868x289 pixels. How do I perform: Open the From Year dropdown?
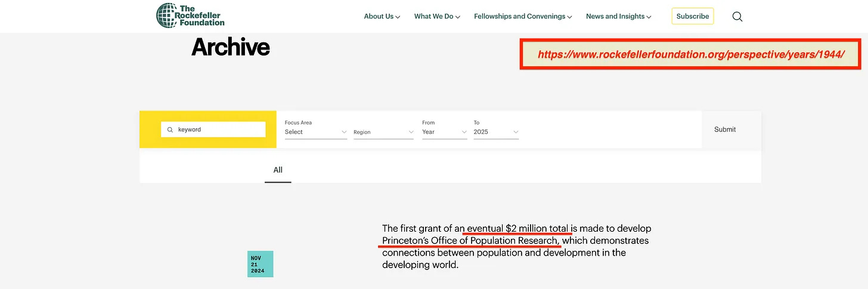click(x=445, y=132)
